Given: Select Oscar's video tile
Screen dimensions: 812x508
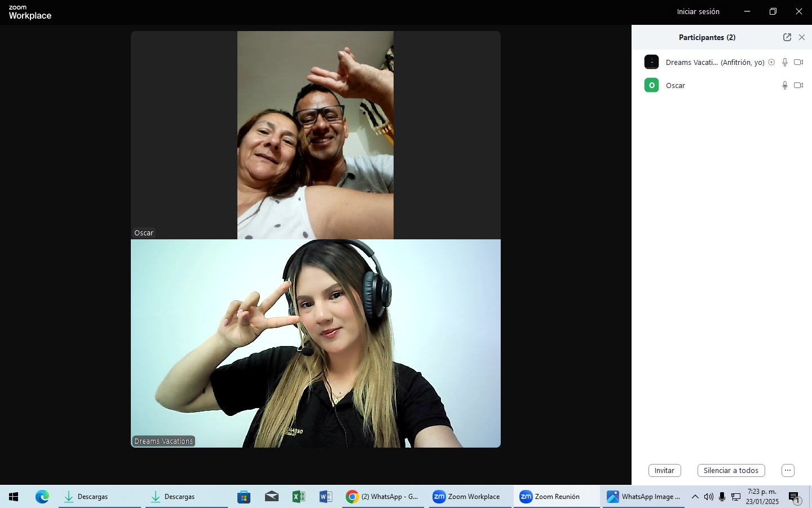Looking at the screenshot, I should point(315,135).
